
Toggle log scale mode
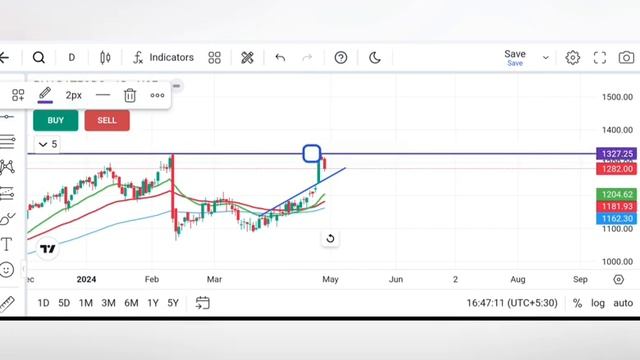click(x=598, y=303)
